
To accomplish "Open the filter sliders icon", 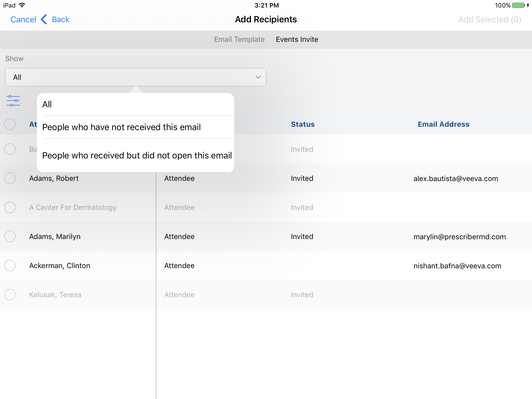I will pos(13,101).
